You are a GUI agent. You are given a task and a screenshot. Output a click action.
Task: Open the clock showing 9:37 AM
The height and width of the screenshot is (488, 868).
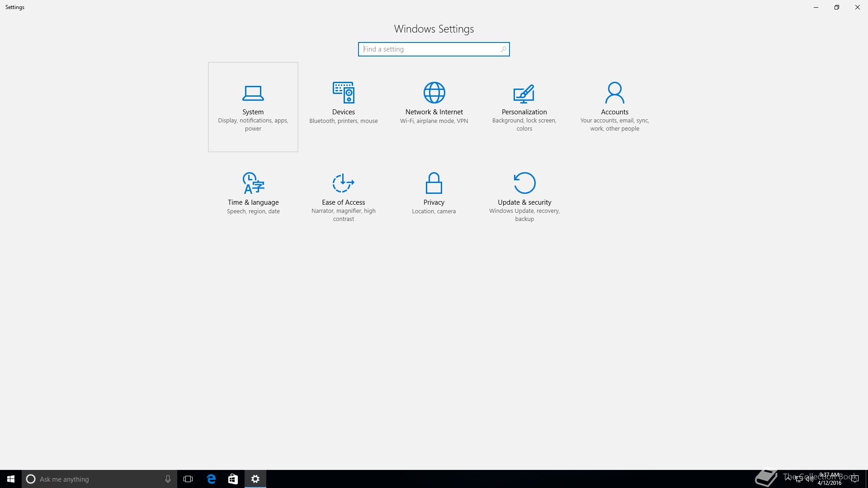(x=830, y=479)
